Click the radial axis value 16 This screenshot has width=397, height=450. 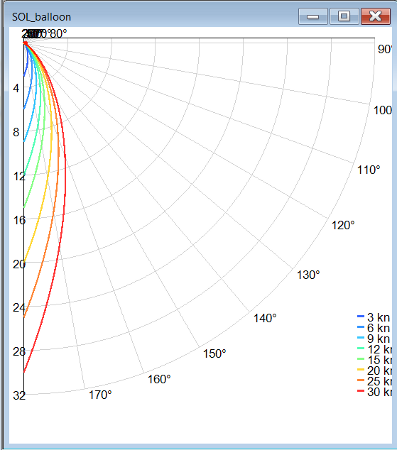pos(19,220)
